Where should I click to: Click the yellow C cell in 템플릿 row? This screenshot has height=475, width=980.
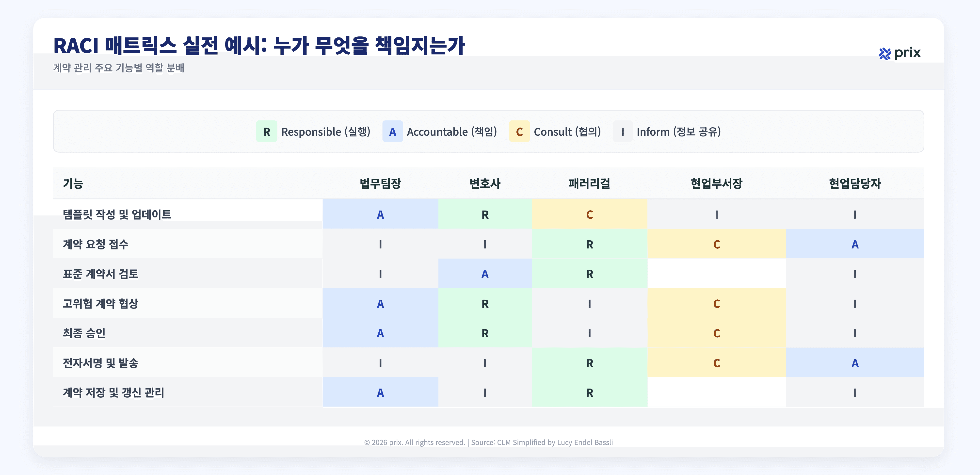(589, 215)
